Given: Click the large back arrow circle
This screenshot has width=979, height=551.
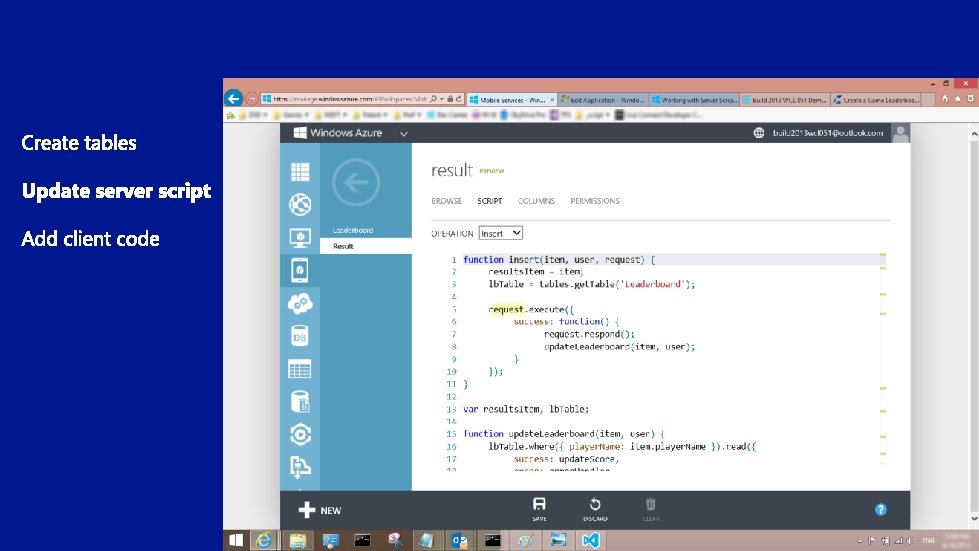Looking at the screenshot, I should [356, 182].
